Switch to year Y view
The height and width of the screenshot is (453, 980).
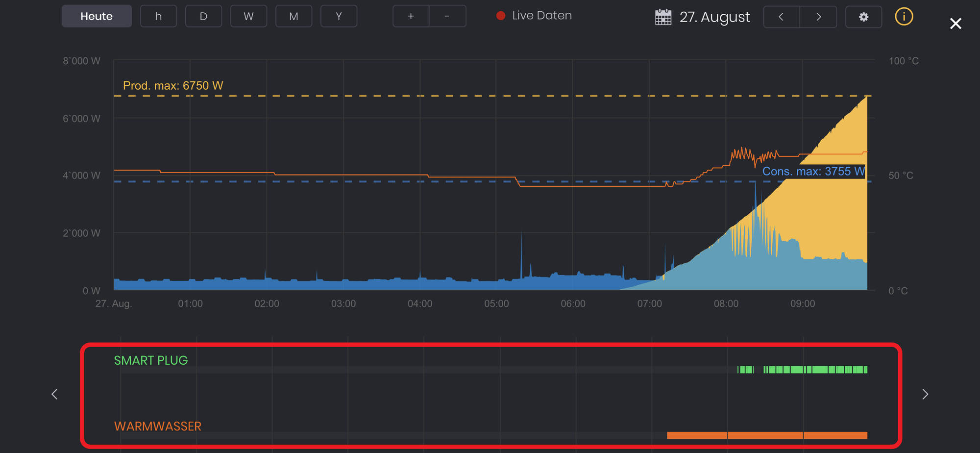[339, 17]
